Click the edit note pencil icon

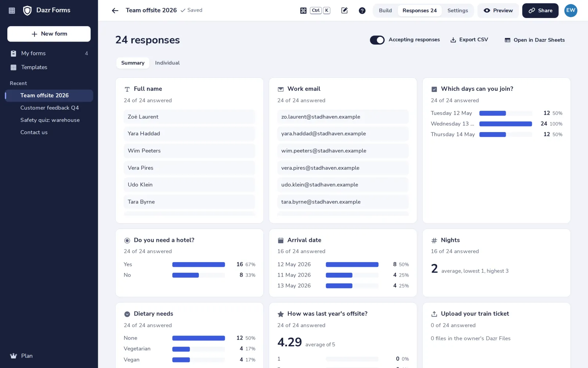344,11
